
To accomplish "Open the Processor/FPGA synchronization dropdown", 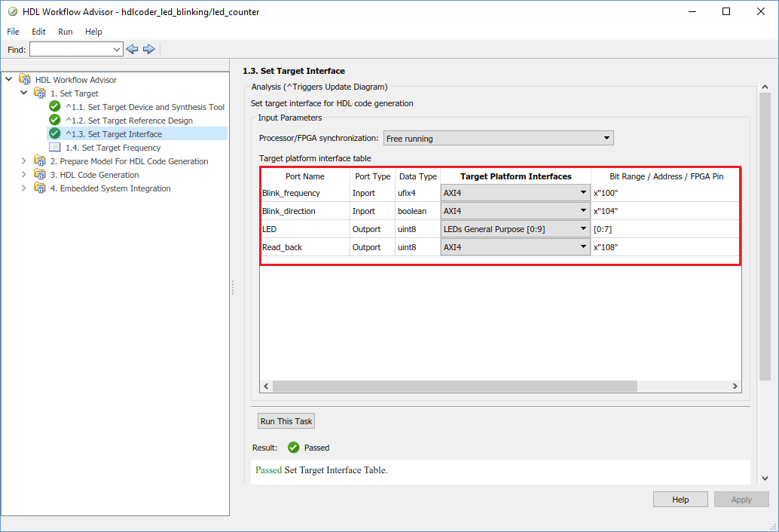I will 498,139.
